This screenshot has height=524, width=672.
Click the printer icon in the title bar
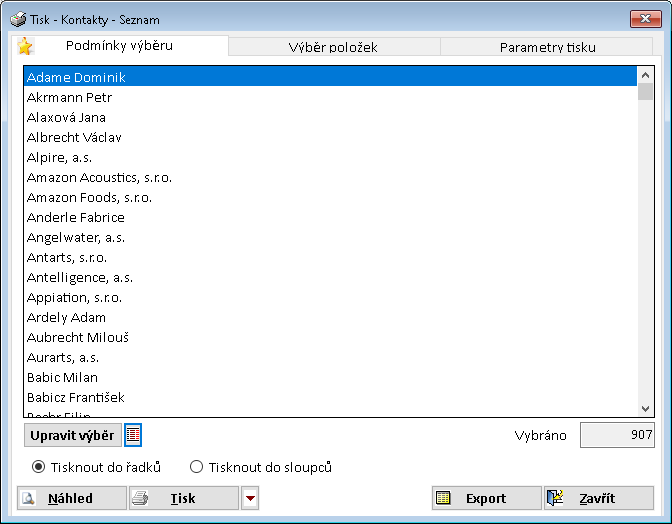17,19
